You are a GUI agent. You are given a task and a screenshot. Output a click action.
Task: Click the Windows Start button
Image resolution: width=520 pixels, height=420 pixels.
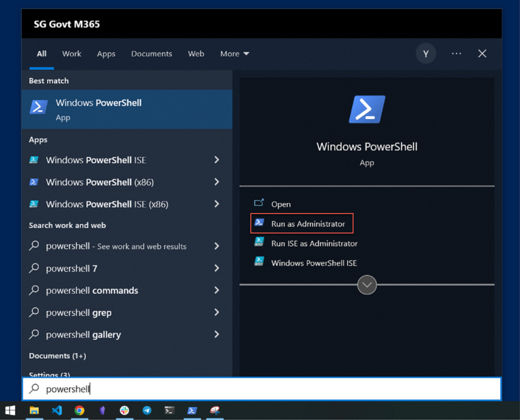(10, 411)
